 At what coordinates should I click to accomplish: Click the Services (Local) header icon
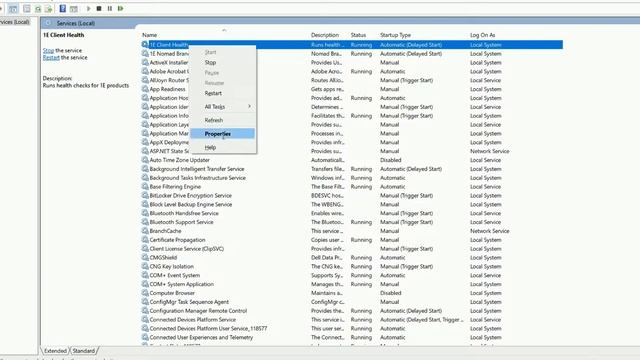[48, 23]
